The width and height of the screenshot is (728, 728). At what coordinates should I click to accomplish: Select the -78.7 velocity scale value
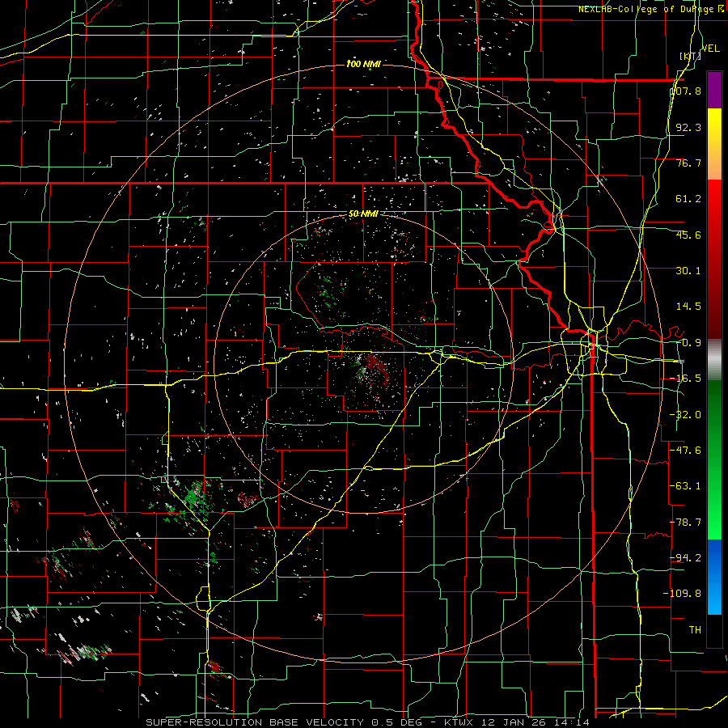tap(686, 523)
